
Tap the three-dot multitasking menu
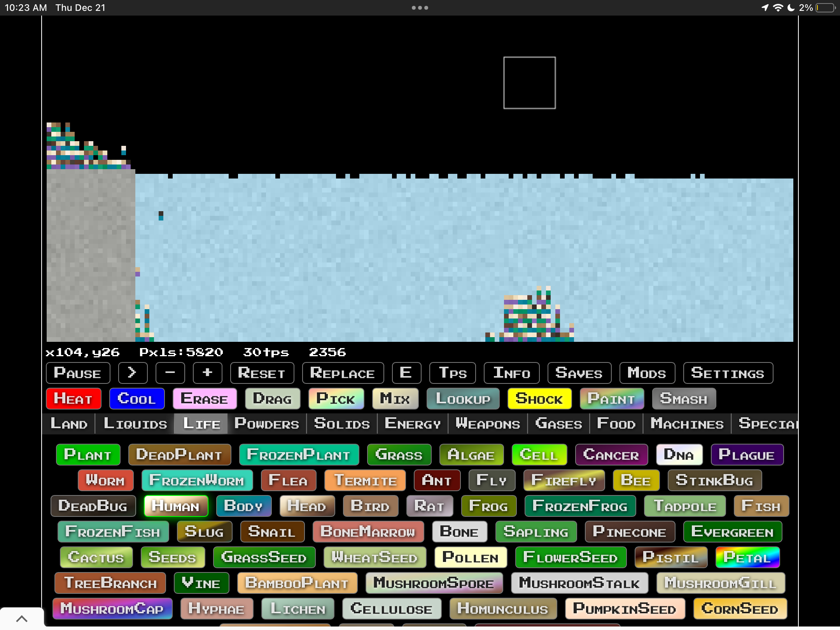pyautogui.click(x=420, y=8)
